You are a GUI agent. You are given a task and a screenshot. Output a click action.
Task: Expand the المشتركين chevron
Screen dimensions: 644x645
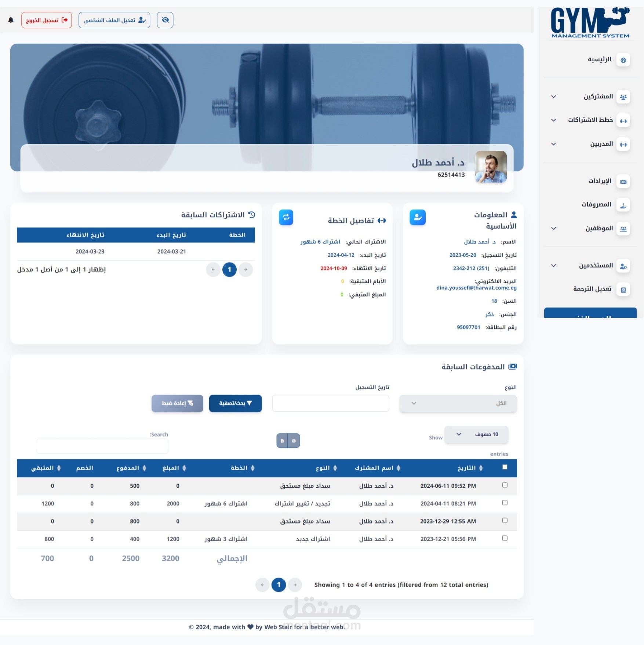click(x=554, y=97)
